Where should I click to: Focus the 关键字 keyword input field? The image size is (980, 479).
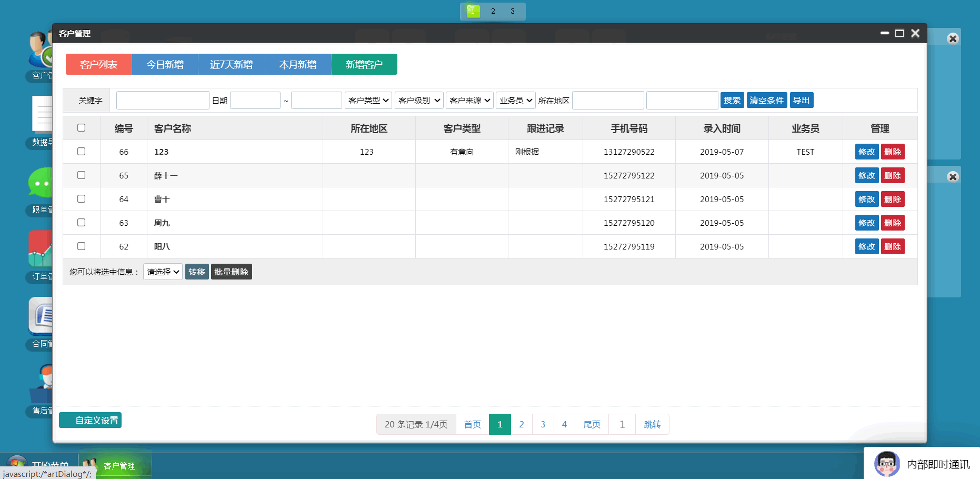point(163,100)
